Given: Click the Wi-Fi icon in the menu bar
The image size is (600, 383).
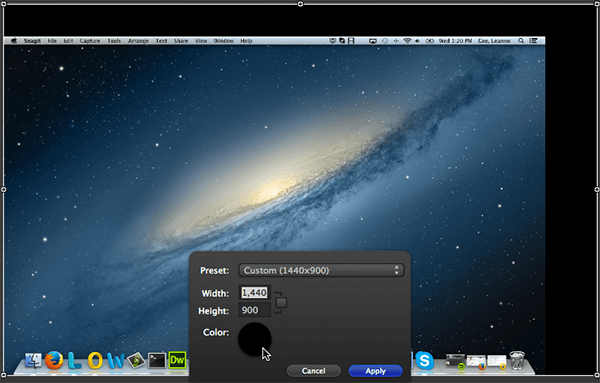Looking at the screenshot, I should point(407,41).
